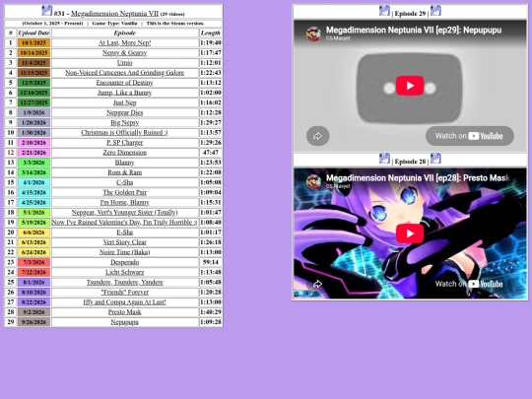Open episode link 'Desperado'
This screenshot has height=399, width=532.
tap(124, 262)
